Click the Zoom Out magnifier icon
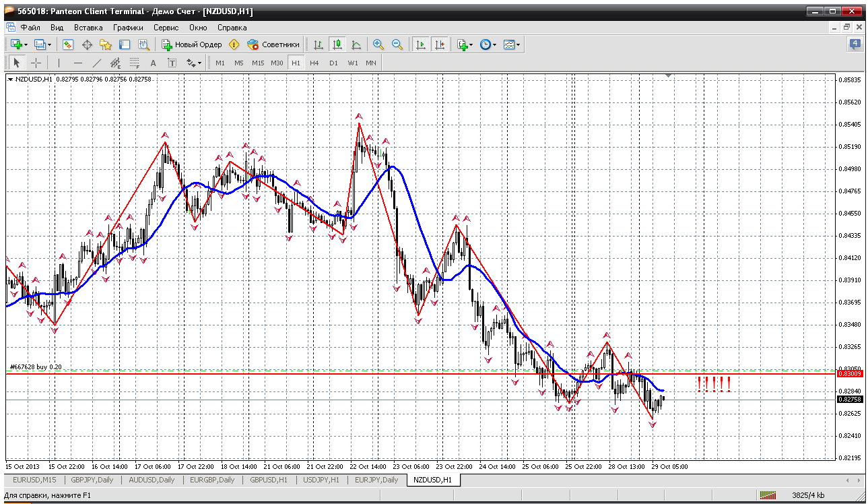This screenshot has height=504, width=868. [397, 44]
